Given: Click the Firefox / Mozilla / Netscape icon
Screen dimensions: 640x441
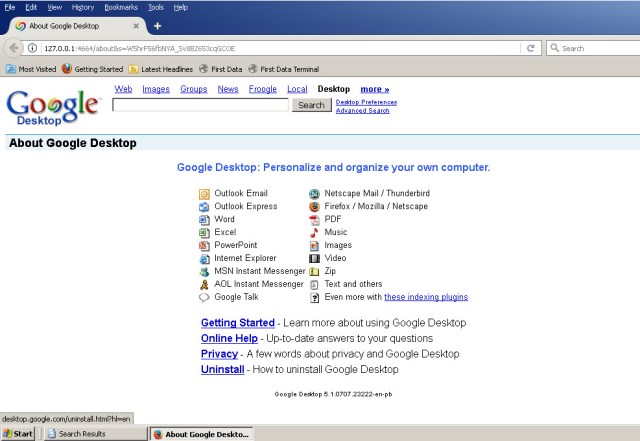Looking at the screenshot, I should pos(314,207).
